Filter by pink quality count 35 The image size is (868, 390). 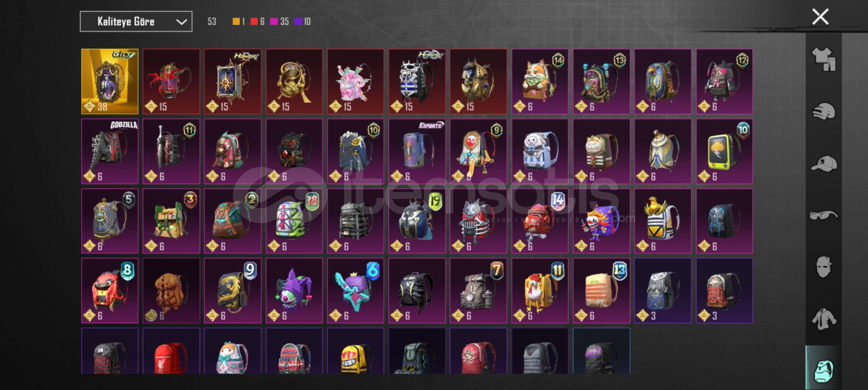pyautogui.click(x=279, y=22)
